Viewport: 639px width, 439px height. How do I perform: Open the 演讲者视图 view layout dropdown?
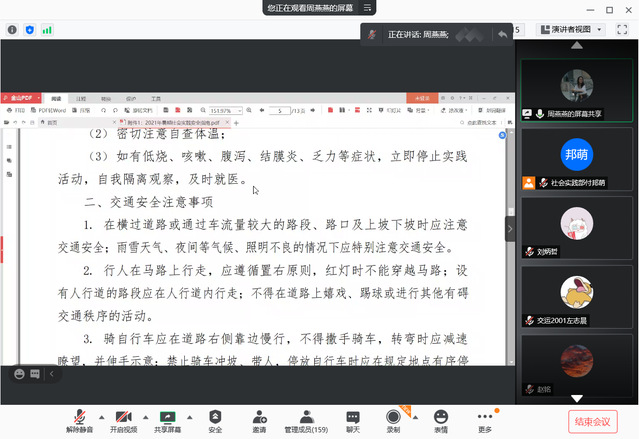571,30
